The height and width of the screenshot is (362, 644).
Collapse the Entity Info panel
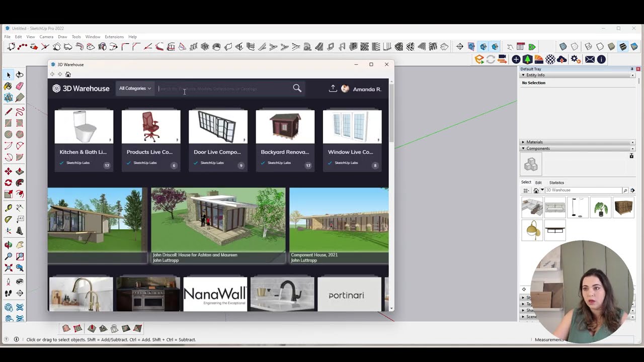click(523, 75)
